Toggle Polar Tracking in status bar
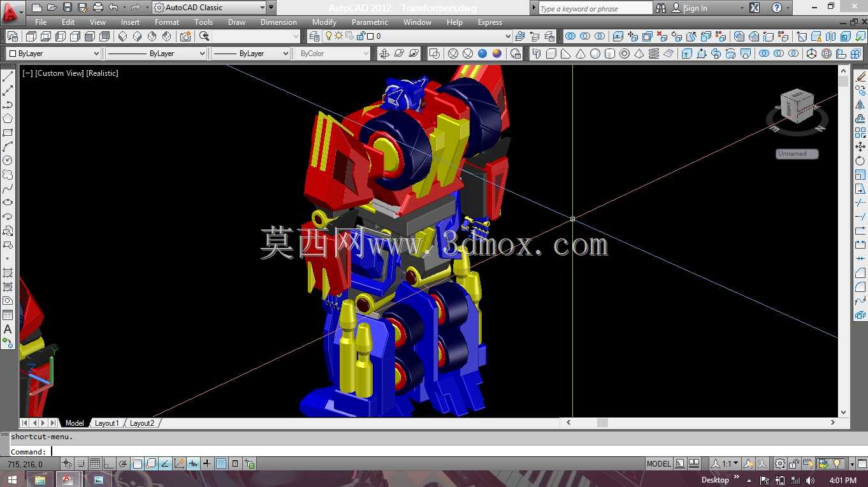 [x=123, y=463]
